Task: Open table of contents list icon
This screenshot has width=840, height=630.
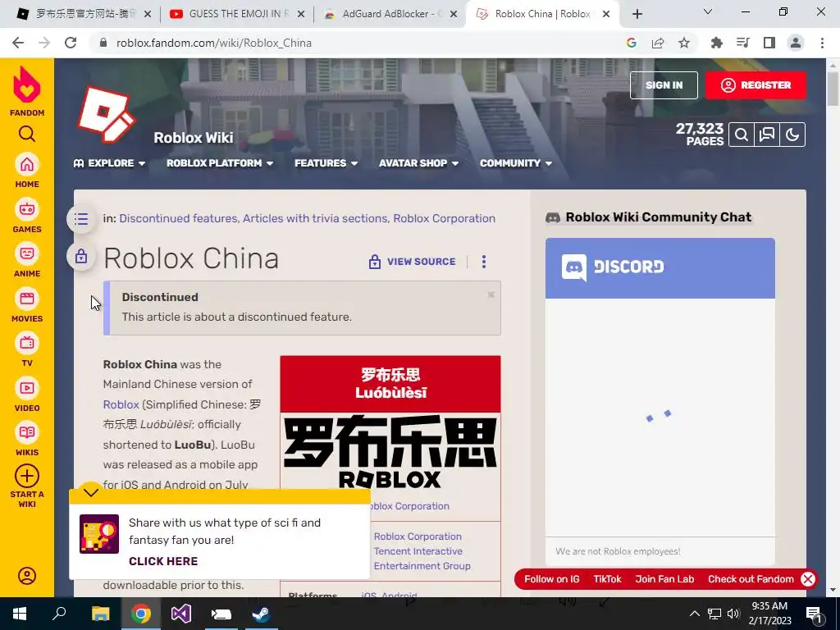Action: click(x=81, y=218)
